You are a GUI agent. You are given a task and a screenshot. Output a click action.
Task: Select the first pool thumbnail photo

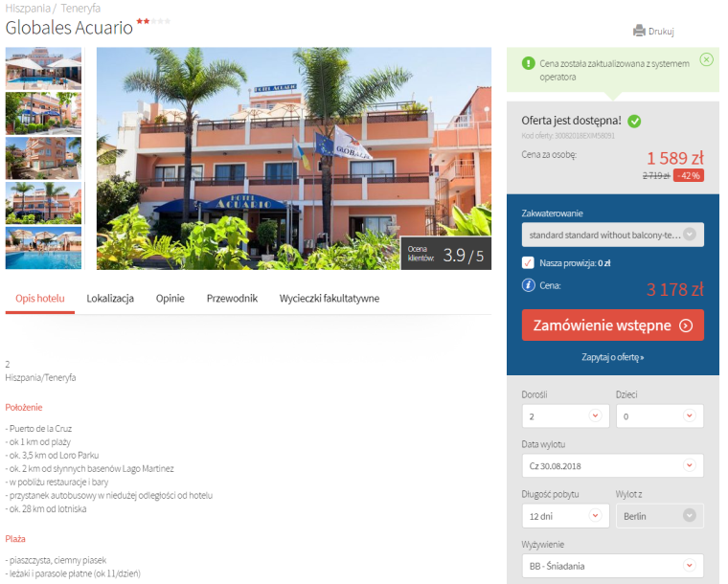click(x=43, y=68)
